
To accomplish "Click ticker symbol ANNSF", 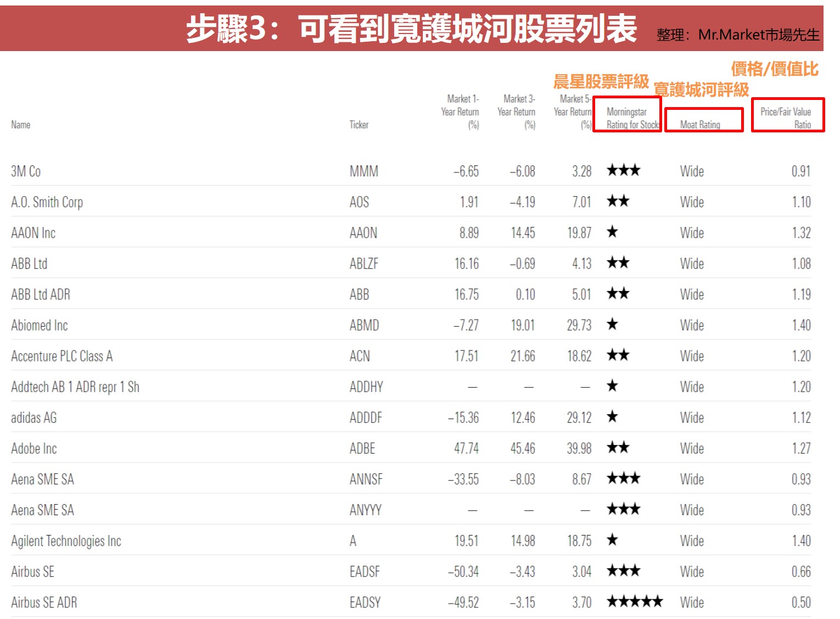I will tap(366, 479).
